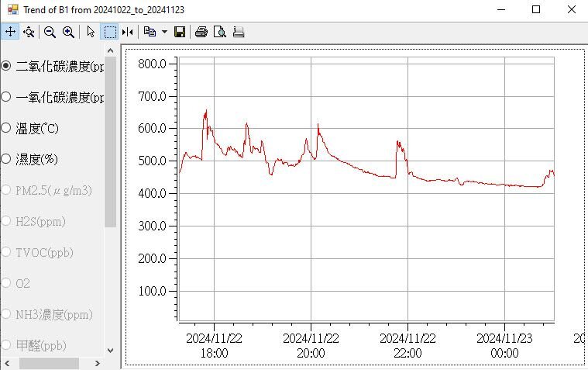The image size is (588, 370).
Task: Click the horizontal scrollbar thumb
Action: pos(49,363)
